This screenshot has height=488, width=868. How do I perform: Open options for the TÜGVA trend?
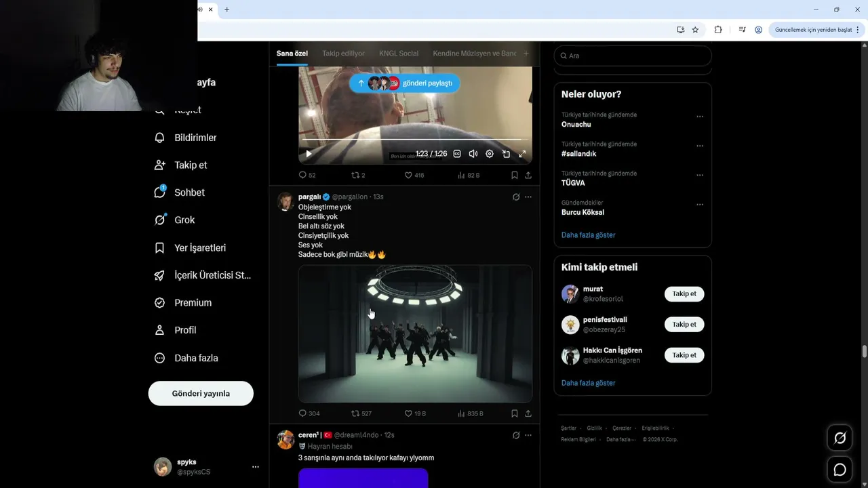(700, 175)
